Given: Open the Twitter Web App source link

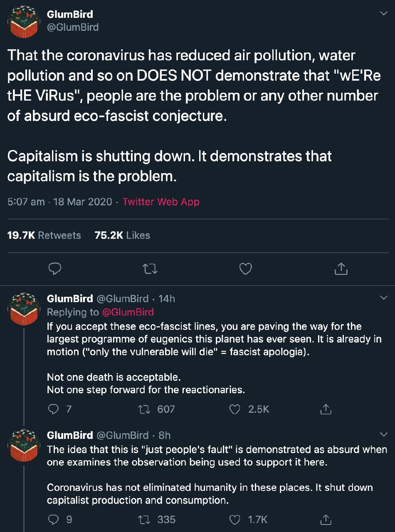Looking at the screenshot, I should pyautogui.click(x=161, y=202).
